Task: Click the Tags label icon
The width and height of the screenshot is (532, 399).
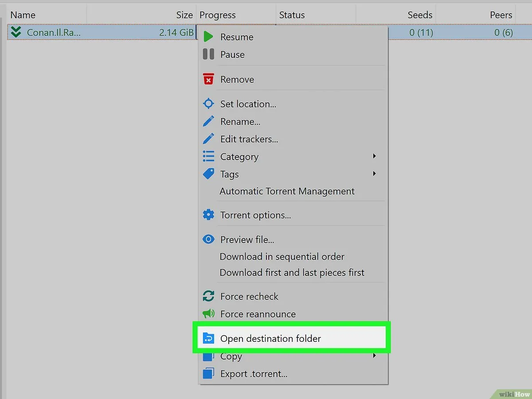Action: pos(208,174)
